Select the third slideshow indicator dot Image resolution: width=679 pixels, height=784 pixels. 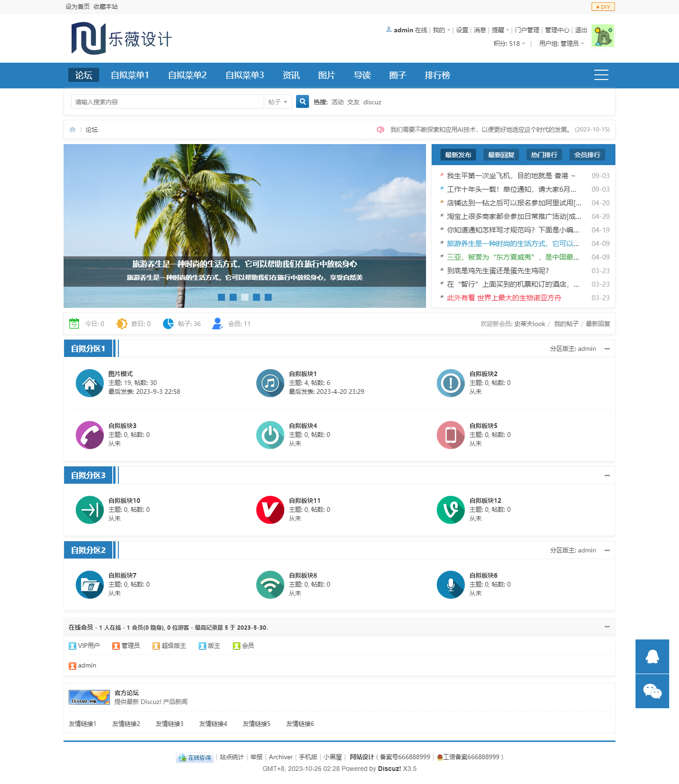click(245, 298)
